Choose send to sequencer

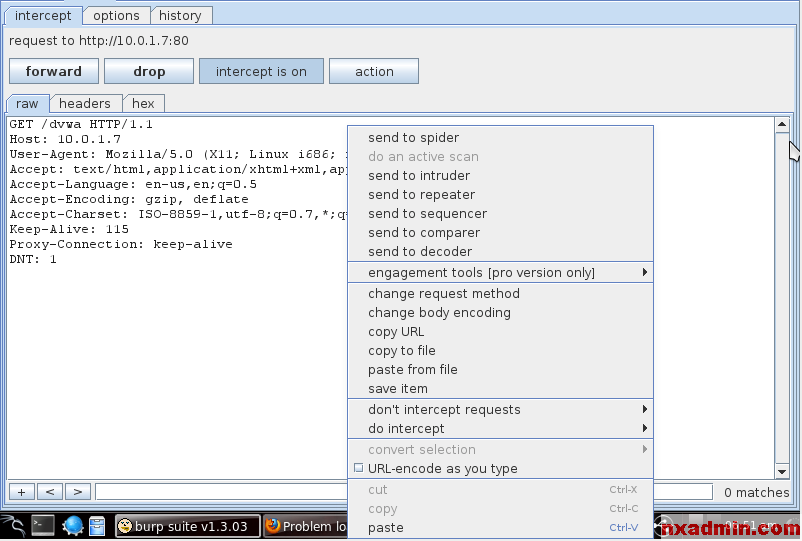click(x=500, y=213)
